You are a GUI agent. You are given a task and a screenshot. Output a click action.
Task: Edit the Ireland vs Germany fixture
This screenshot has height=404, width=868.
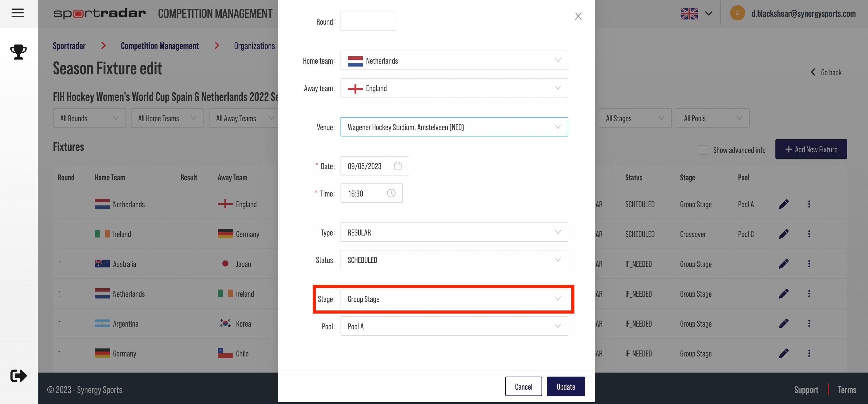[x=784, y=234]
